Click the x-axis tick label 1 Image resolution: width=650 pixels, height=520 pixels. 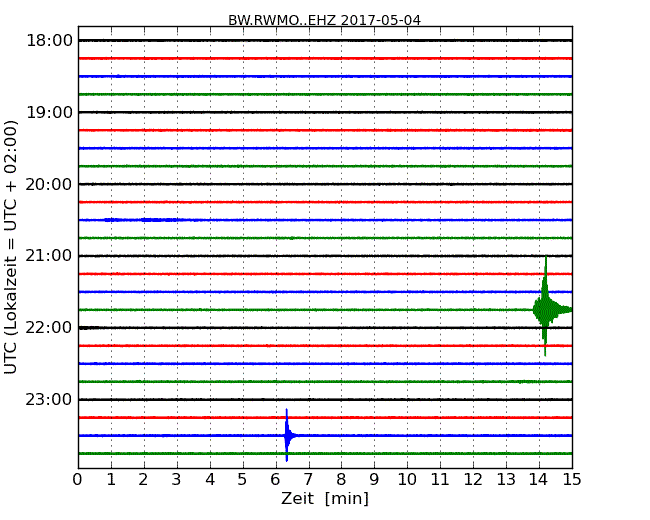pyautogui.click(x=111, y=479)
